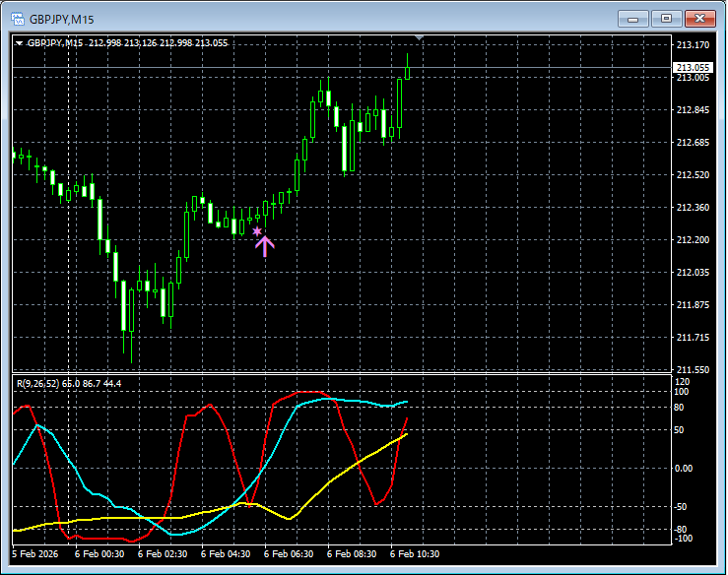This screenshot has height=575, width=728.
Task: Click the GBPJPY chart window icon
Action: (18, 19)
